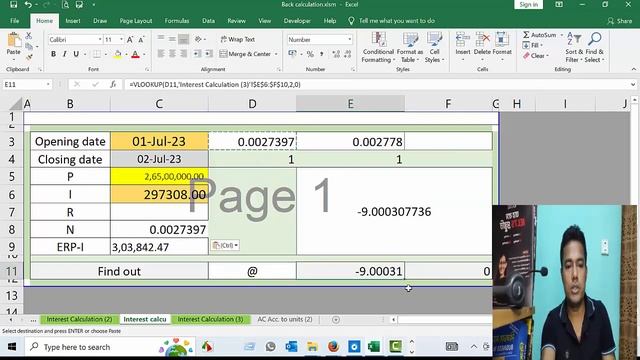Switch to the Data tab
Image resolution: width=640 pixels, height=360 pixels.
[x=208, y=21]
